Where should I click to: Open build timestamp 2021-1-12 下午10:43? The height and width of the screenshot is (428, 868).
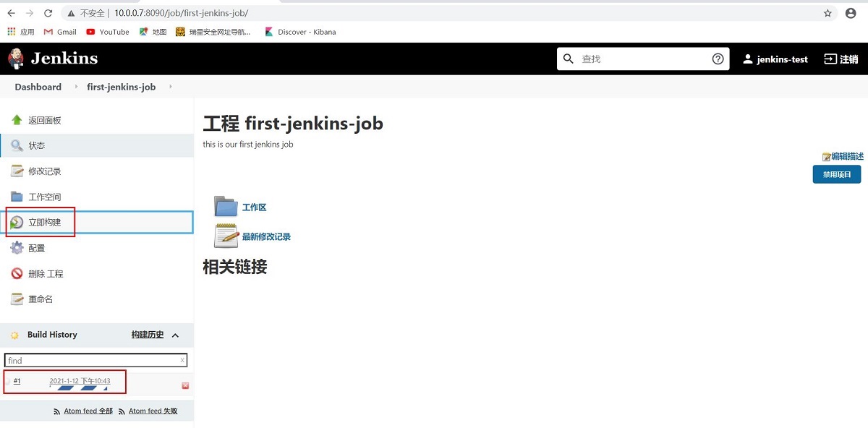click(80, 381)
